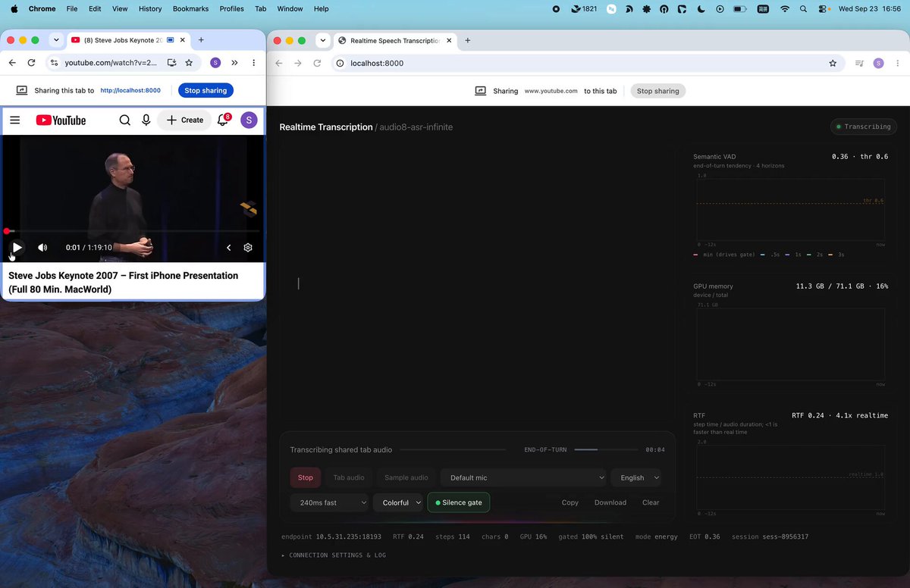910x588 pixels.
Task: Click the YouTube Create button
Action: pos(184,120)
